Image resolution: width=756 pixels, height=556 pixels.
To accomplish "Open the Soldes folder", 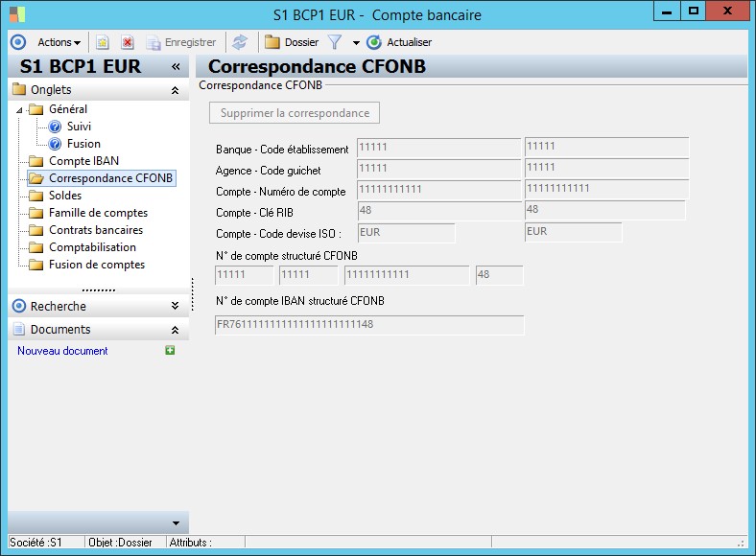I will point(65,196).
